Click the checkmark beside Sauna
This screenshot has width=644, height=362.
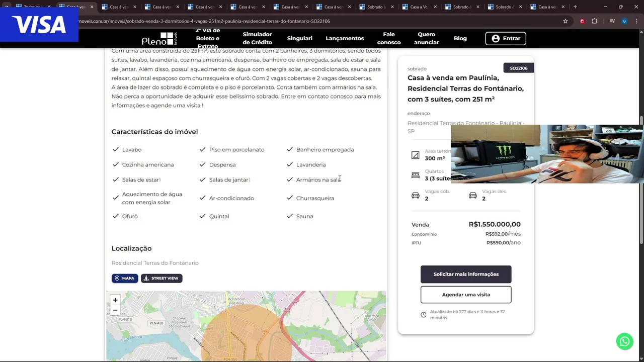coord(290,216)
